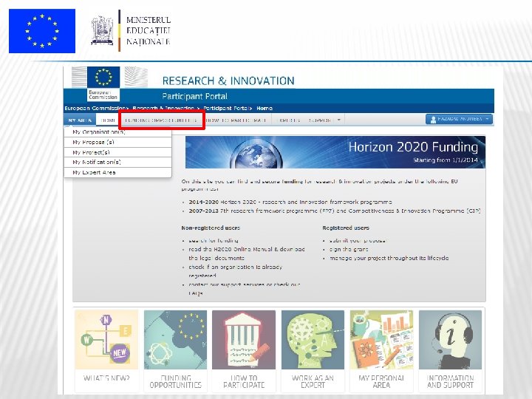Open the HOW TO PARTICIPATE tab

click(x=236, y=120)
